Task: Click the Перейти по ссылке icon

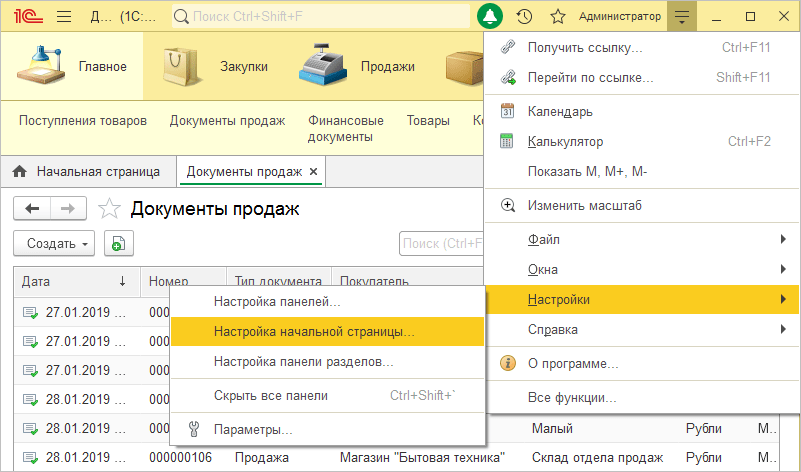Action: pos(507,77)
